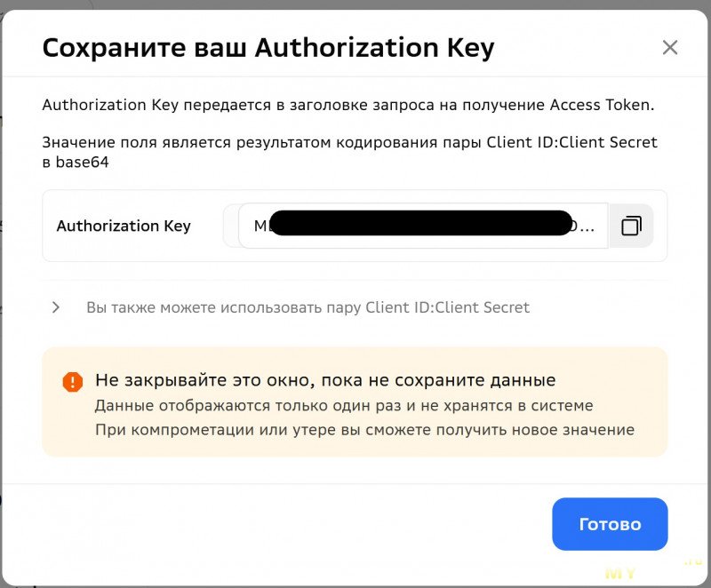Click the first visible character of the key
Viewport: 711px width, 588px height.
260,226
